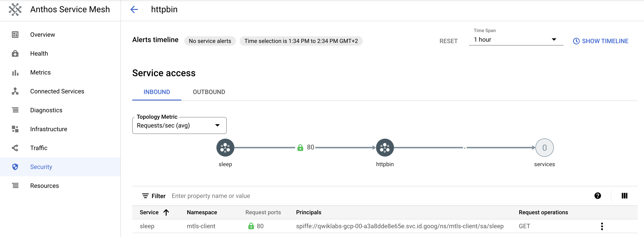644x237 pixels.
Task: Click the httpbin page title
Action: 164,9
